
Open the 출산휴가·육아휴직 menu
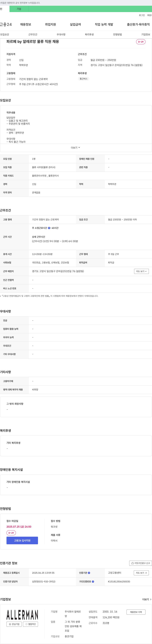(x=138, y=24)
